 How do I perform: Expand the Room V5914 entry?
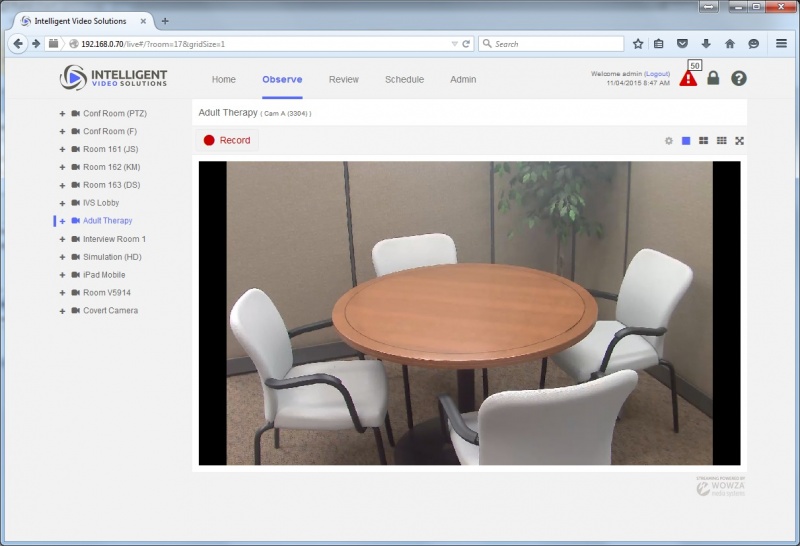coord(62,293)
